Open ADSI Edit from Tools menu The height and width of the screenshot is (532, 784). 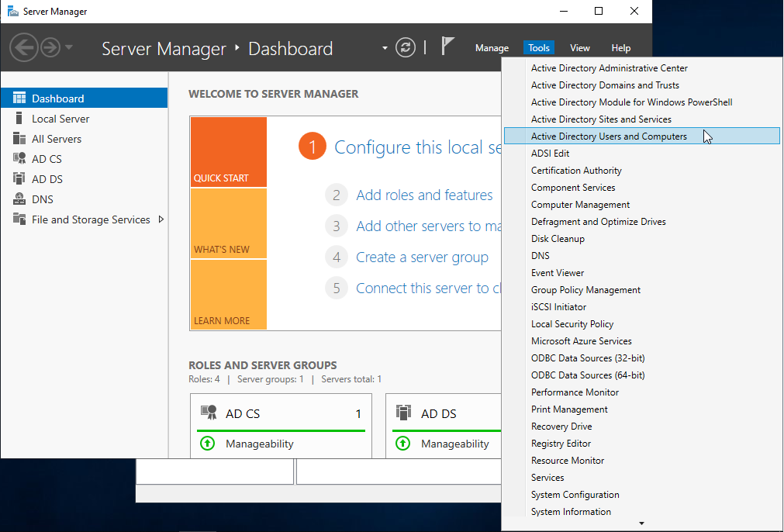(x=641, y=153)
